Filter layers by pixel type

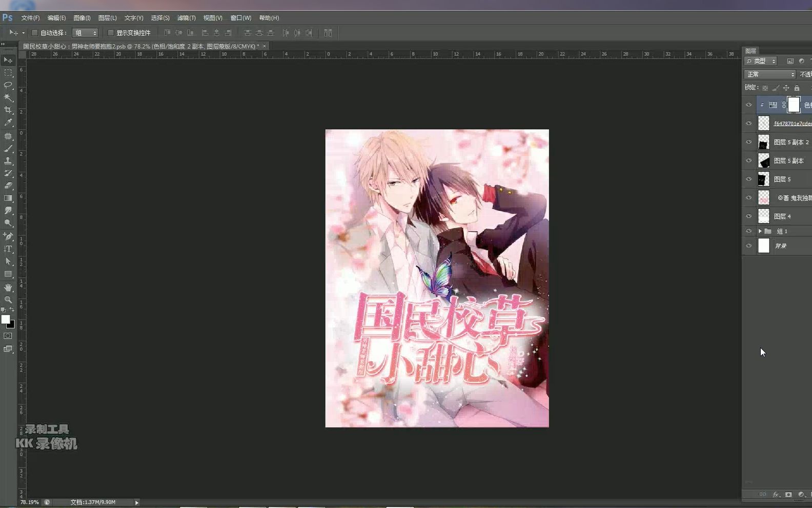[790, 61]
